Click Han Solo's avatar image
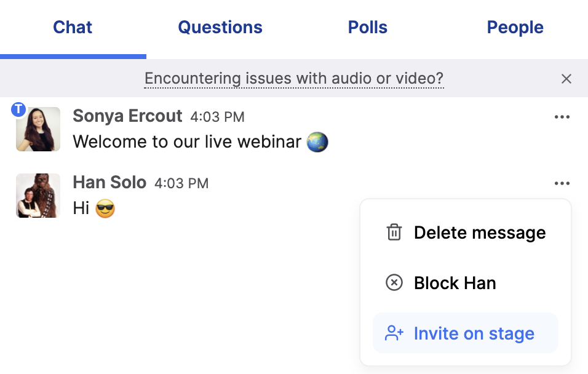 (38, 196)
